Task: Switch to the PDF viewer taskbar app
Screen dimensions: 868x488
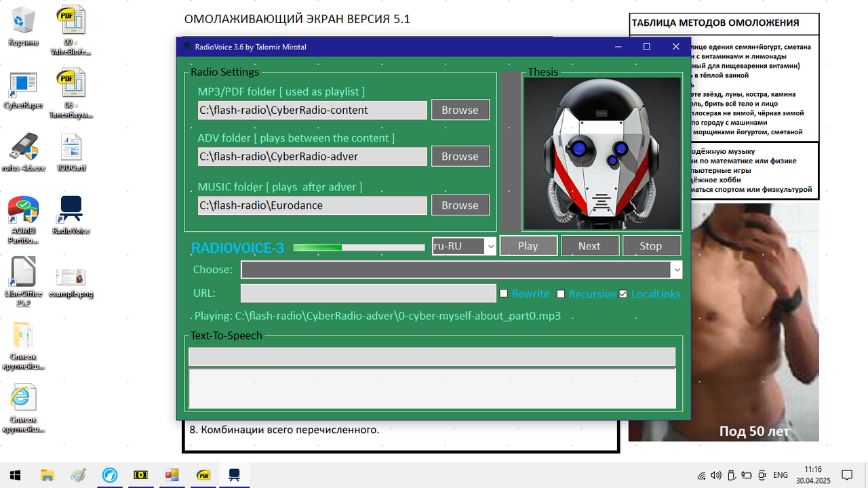Action: tap(203, 475)
